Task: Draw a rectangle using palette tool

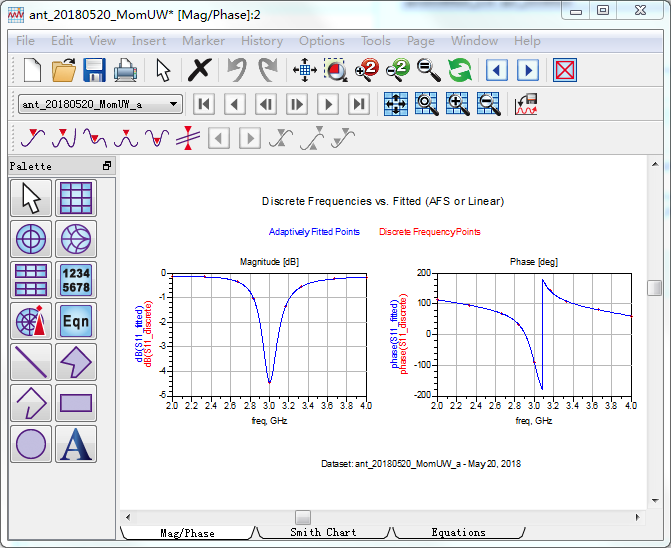Action: click(x=76, y=403)
